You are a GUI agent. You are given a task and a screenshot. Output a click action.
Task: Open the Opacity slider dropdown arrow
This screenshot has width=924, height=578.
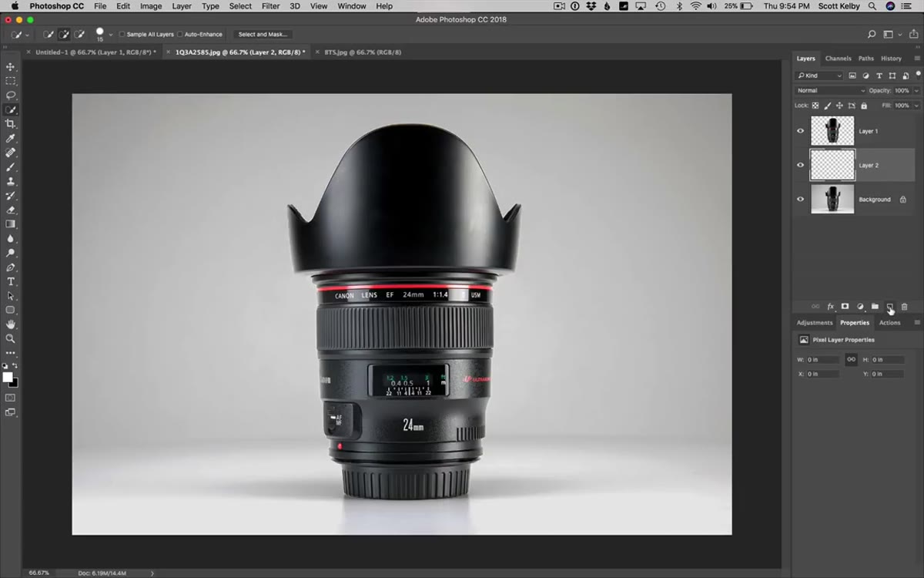pos(916,91)
